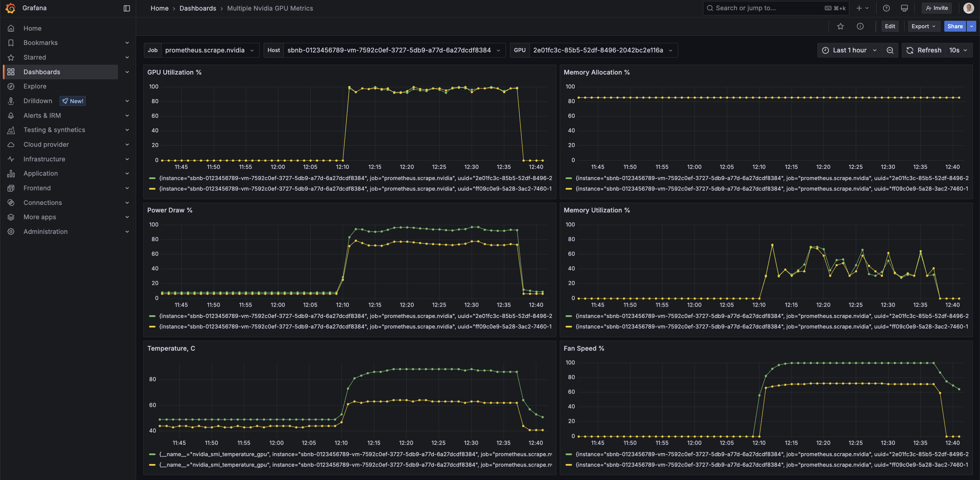The height and width of the screenshot is (480, 980).
Task: Open the help question mark icon
Action: (886, 8)
